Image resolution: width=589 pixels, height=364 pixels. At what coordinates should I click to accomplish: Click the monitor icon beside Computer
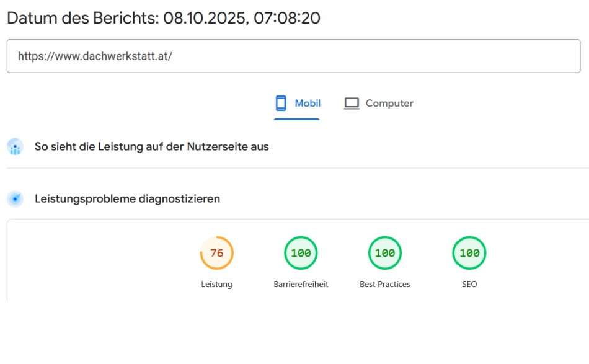[352, 103]
